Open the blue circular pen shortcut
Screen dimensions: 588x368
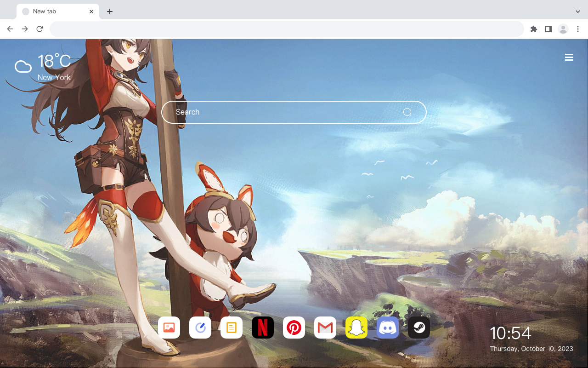click(x=200, y=328)
